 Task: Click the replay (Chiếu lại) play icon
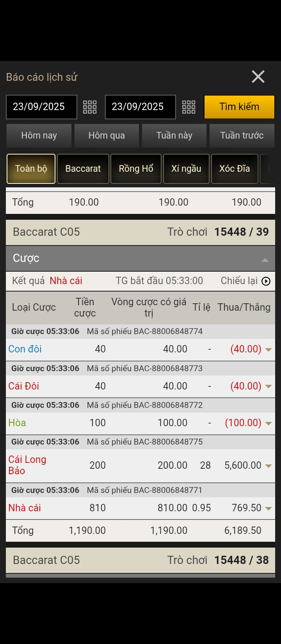click(x=266, y=281)
